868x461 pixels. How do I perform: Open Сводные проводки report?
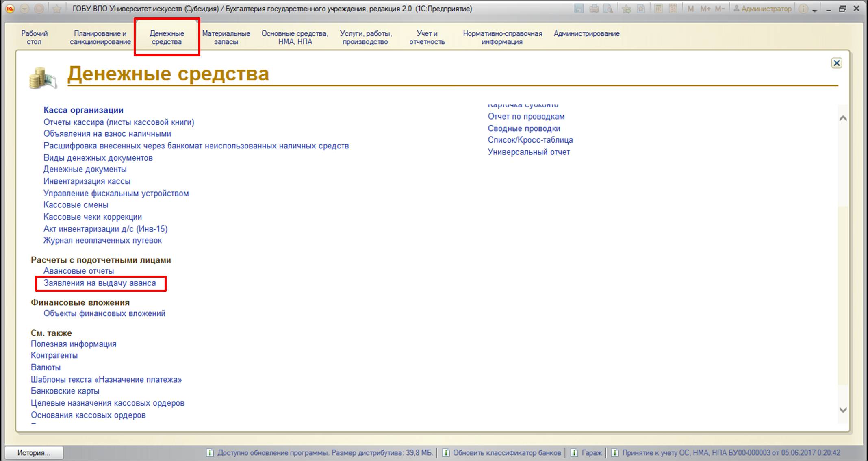point(524,128)
